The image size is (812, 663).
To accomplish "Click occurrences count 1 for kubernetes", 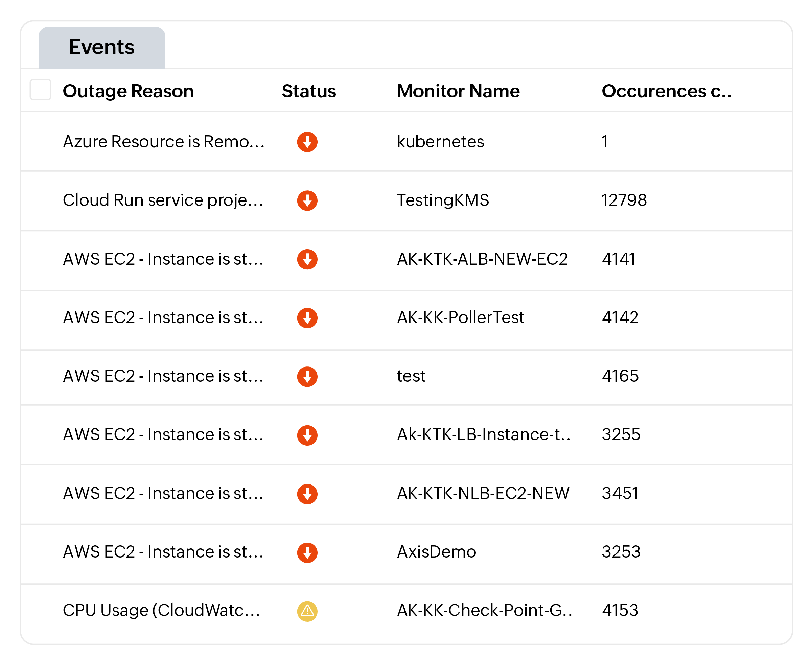I will 605,142.
